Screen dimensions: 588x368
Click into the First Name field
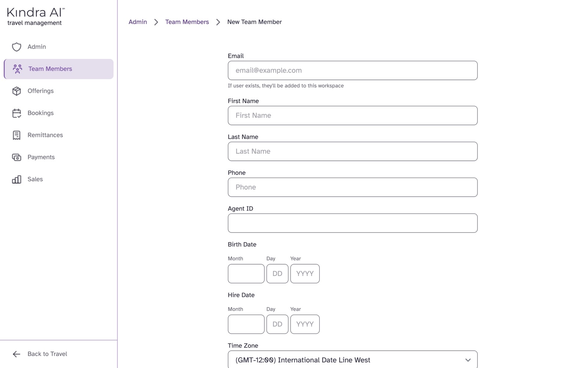coord(352,116)
